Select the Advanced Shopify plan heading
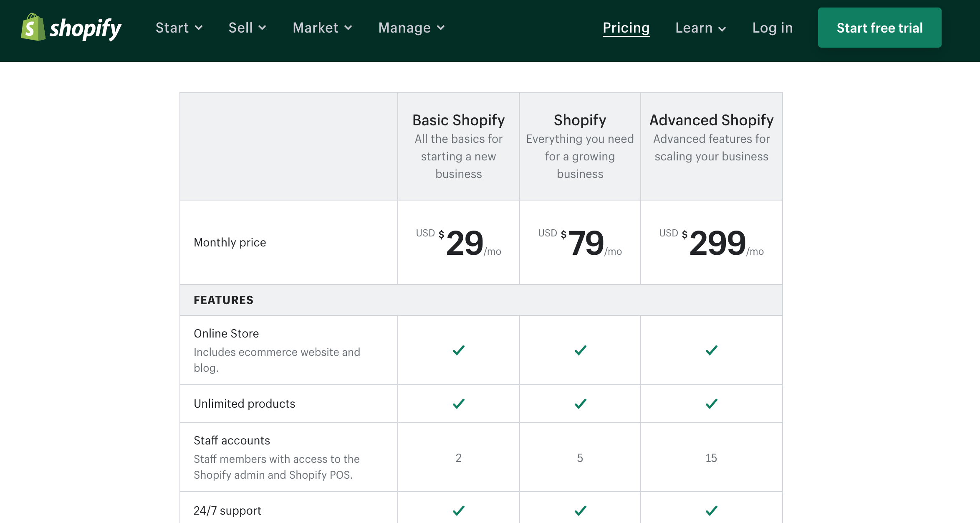 point(711,120)
